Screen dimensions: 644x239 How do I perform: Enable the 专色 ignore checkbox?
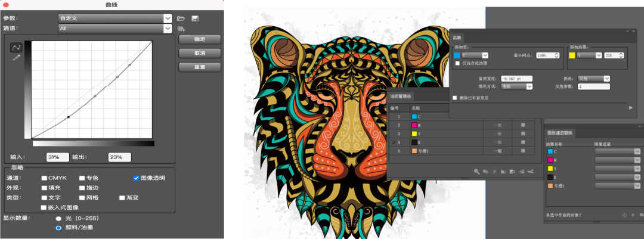[82, 178]
